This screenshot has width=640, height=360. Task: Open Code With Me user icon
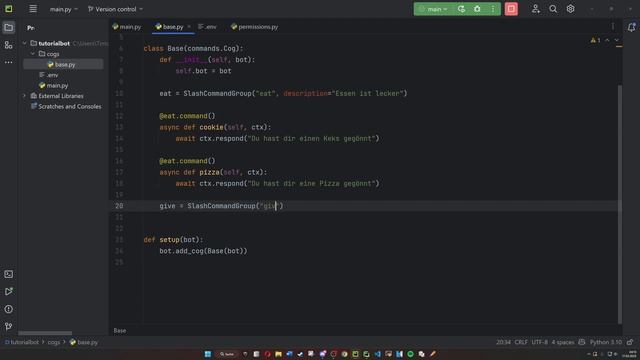(x=536, y=9)
